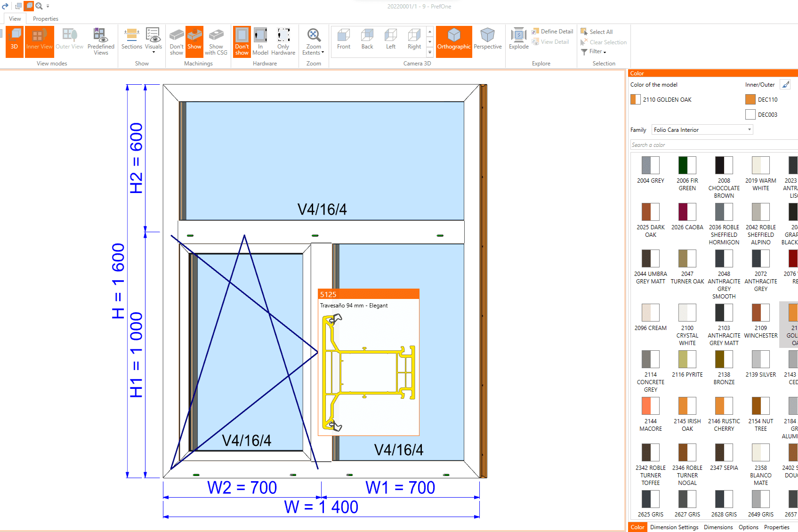798x532 pixels.
Task: Select the Outer View mode
Action: (x=69, y=41)
